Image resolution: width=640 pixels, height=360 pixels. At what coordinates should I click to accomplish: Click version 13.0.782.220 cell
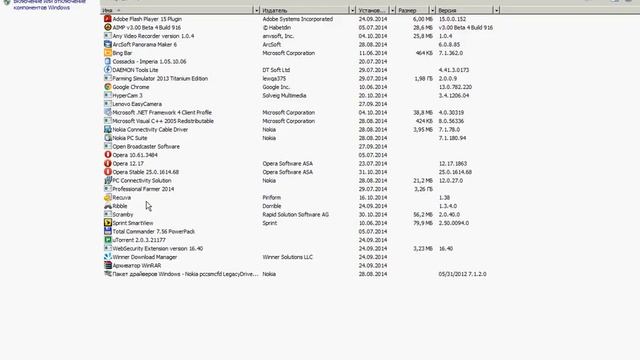point(455,87)
